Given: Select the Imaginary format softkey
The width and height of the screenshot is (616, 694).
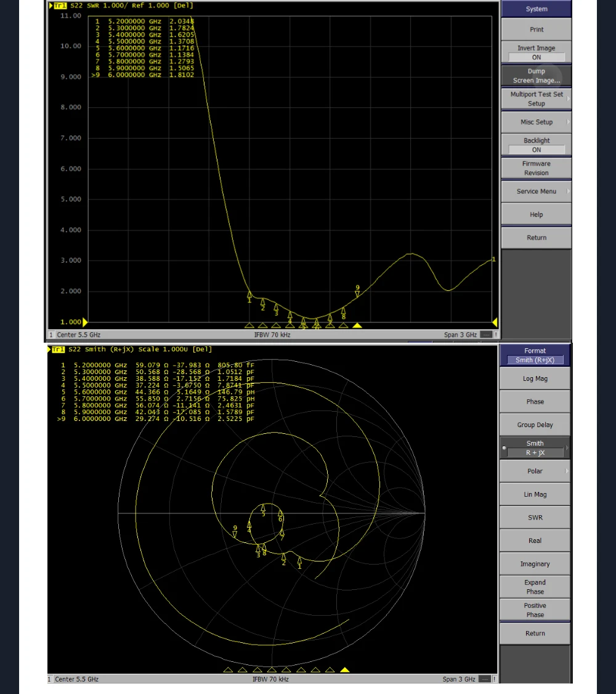Looking at the screenshot, I should pos(535,564).
